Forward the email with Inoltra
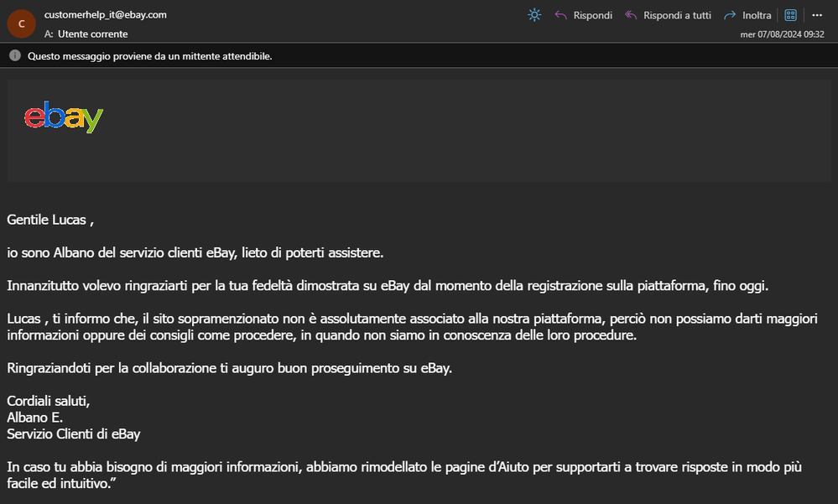Viewport: 838px width, 504px height. 747,15
